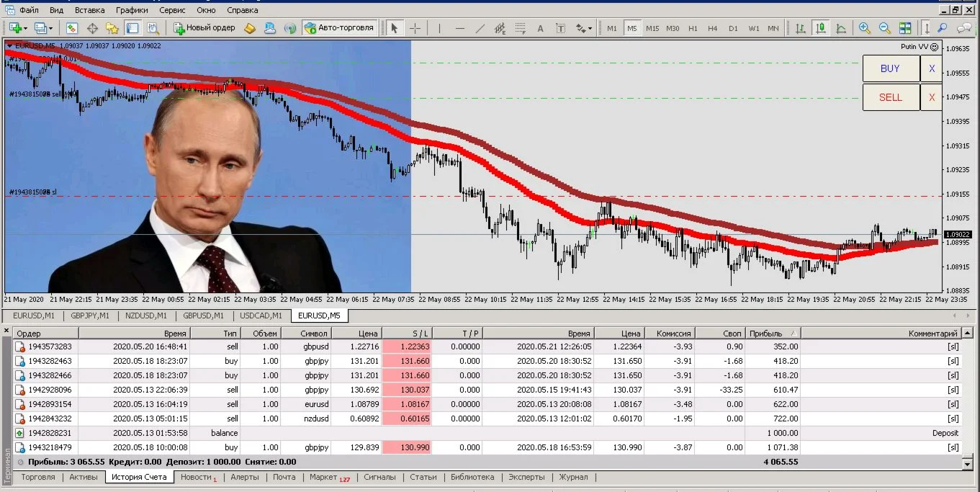Open the new chart icon
The height and width of the screenshot is (492, 980).
[x=17, y=28]
